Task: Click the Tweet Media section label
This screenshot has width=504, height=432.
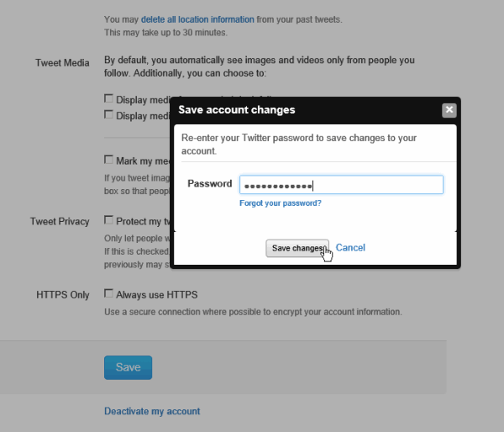Action: pos(62,62)
